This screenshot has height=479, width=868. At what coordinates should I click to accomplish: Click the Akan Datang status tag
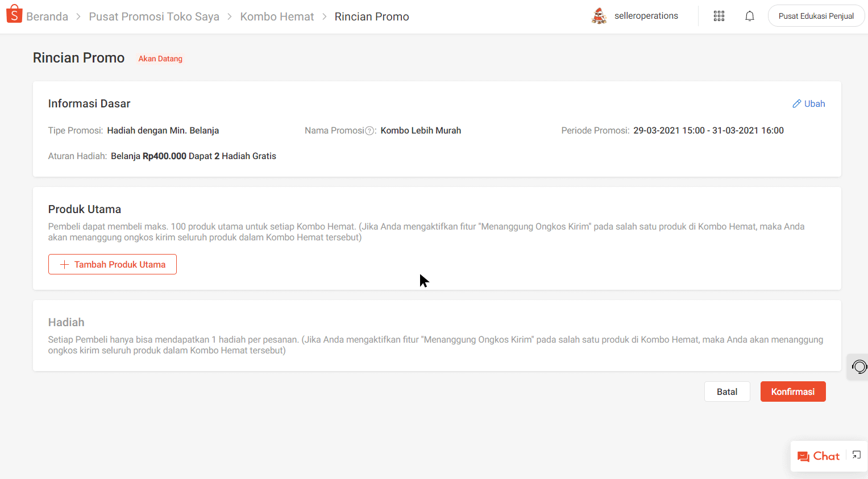(x=160, y=59)
